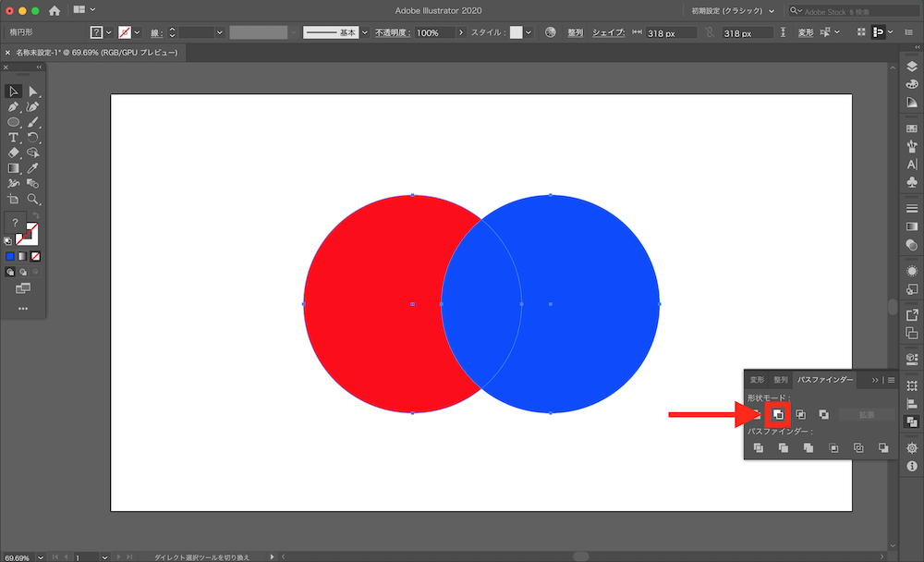Select the Gradient tool in toolbox
924x562 pixels.
[x=13, y=168]
